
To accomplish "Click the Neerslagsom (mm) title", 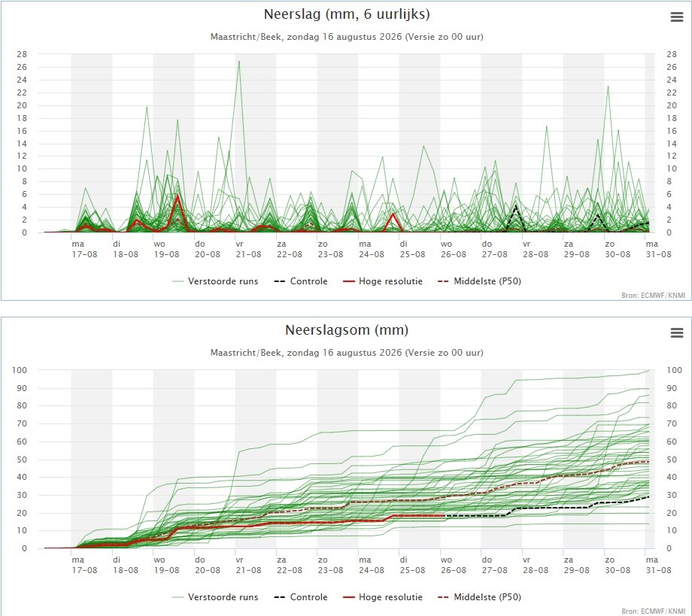I will click(x=347, y=330).
